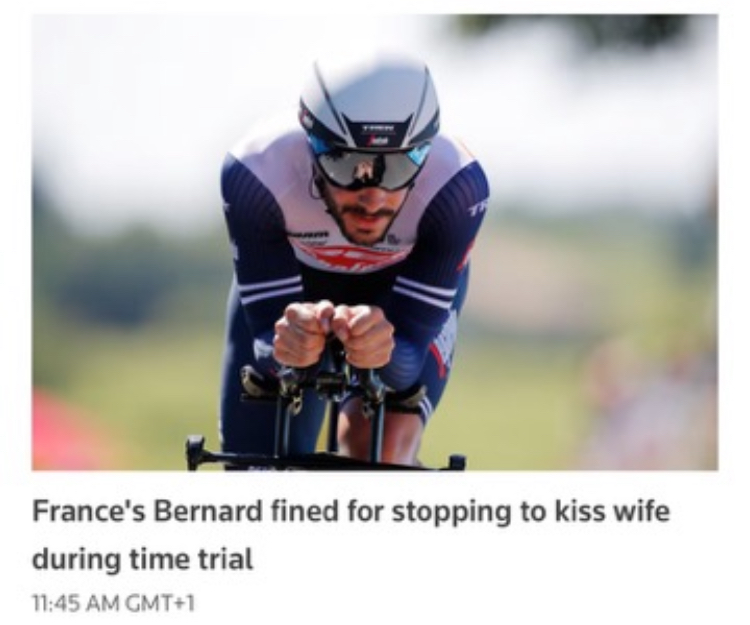
Task: Open the cyclist time trial article photo
Action: tap(375, 242)
